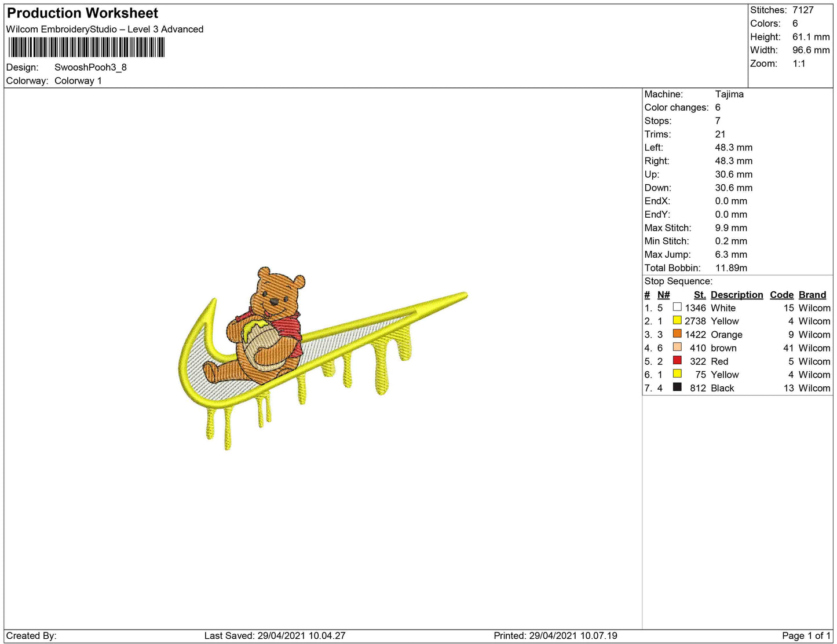Select the "White" description in row 1
This screenshot has width=837, height=644.
[x=723, y=308]
